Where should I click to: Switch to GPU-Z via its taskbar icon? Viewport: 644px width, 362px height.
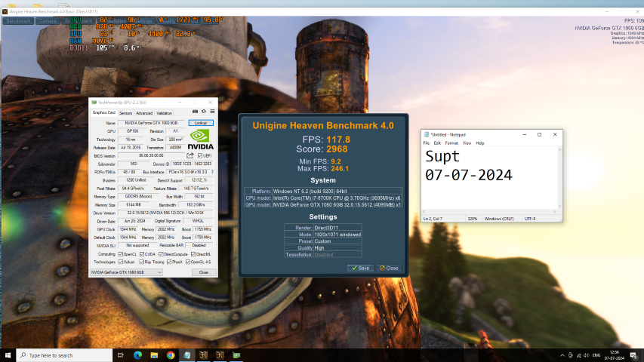point(236,355)
